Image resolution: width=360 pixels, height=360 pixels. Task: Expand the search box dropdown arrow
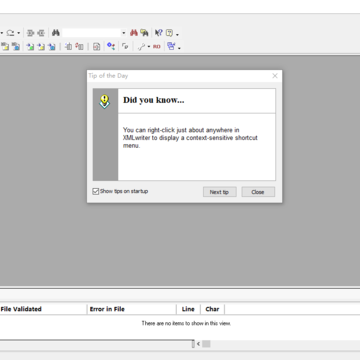pos(124,33)
